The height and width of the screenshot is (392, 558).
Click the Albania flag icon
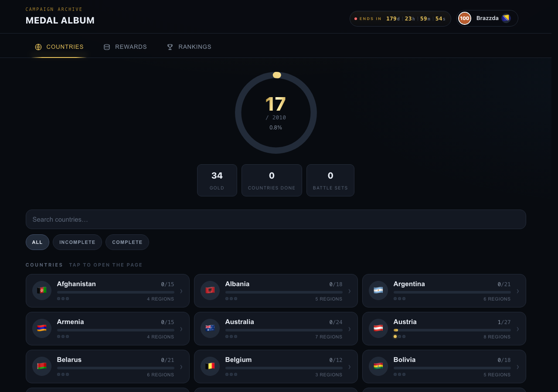210,291
